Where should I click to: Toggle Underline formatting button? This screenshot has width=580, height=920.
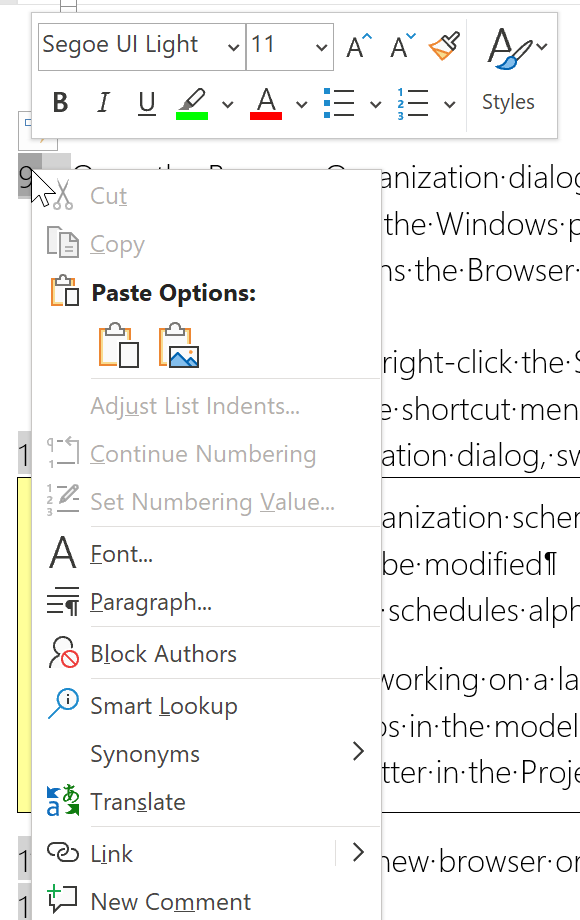147,103
